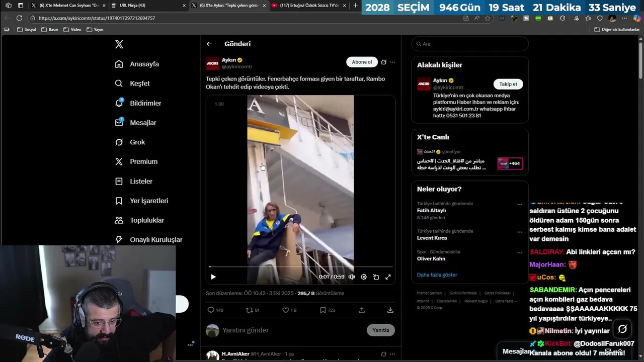Open Diğer sık kullanılanlar folder

click(x=617, y=30)
